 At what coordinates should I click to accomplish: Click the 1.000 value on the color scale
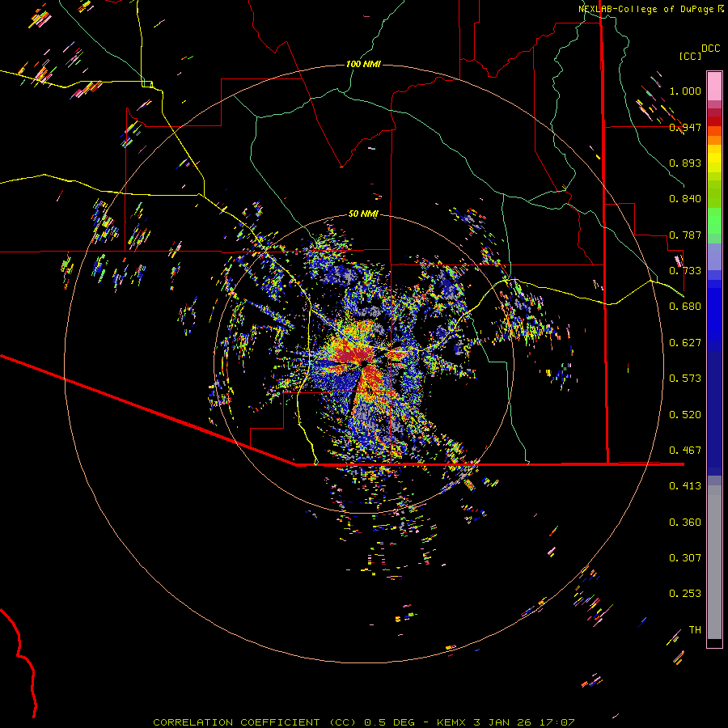[685, 91]
